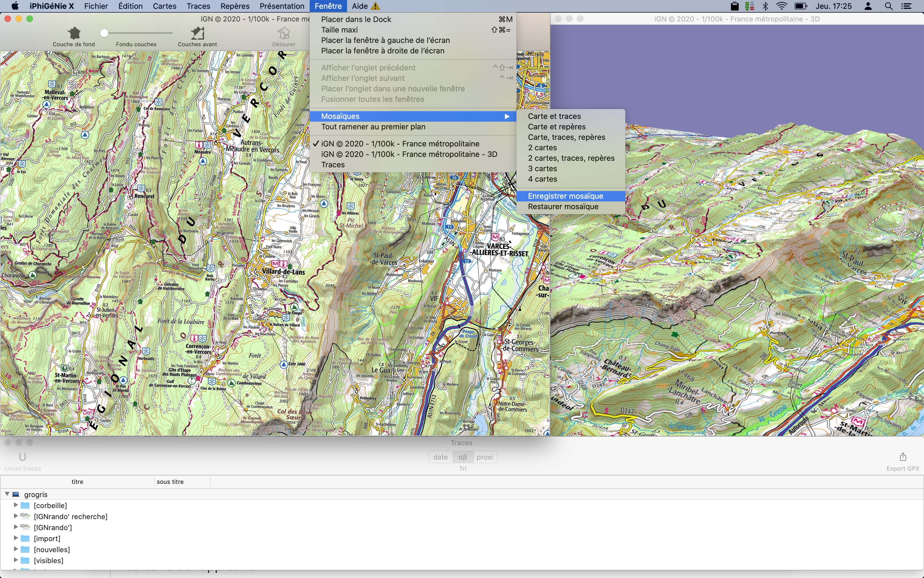The height and width of the screenshot is (578, 924).
Task: Click the [corbeille] folder icon
Action: tap(25, 505)
